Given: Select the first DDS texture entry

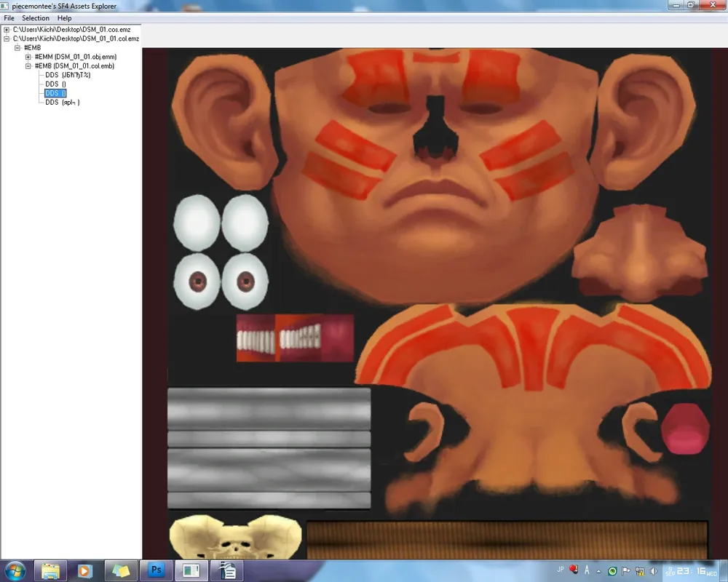Looking at the screenshot, I should 67,75.
